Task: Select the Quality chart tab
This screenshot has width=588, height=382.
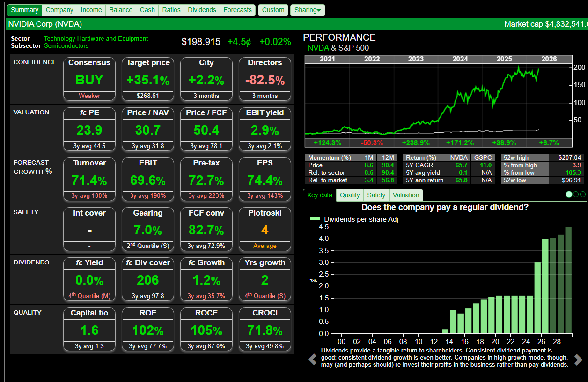Action: (350, 195)
